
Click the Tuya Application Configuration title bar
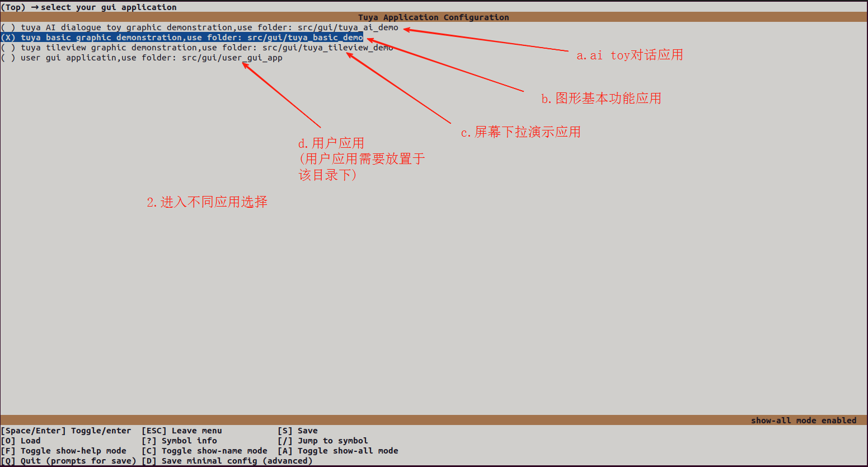coord(434,17)
